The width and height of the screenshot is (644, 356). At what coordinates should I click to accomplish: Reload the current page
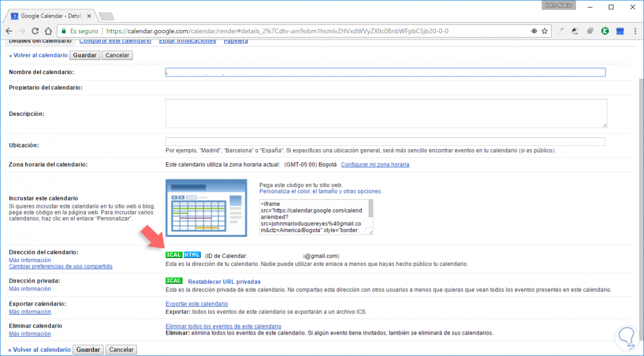tap(35, 31)
